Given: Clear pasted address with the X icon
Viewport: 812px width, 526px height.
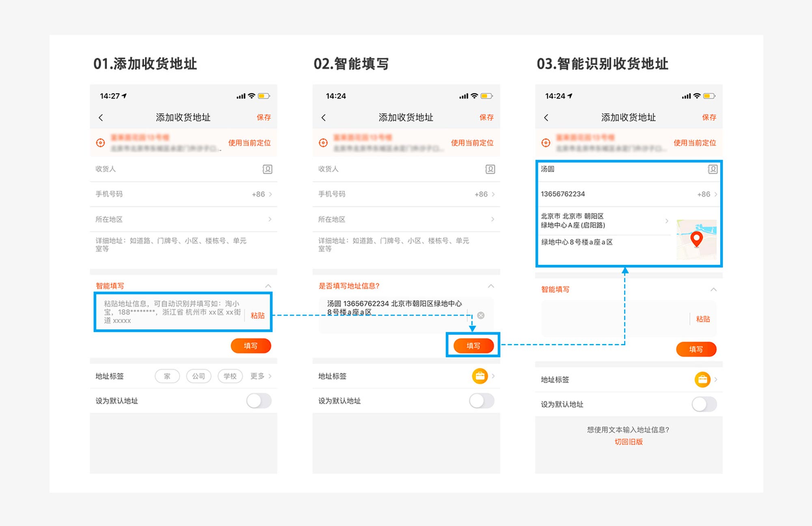Looking at the screenshot, I should coord(481,315).
